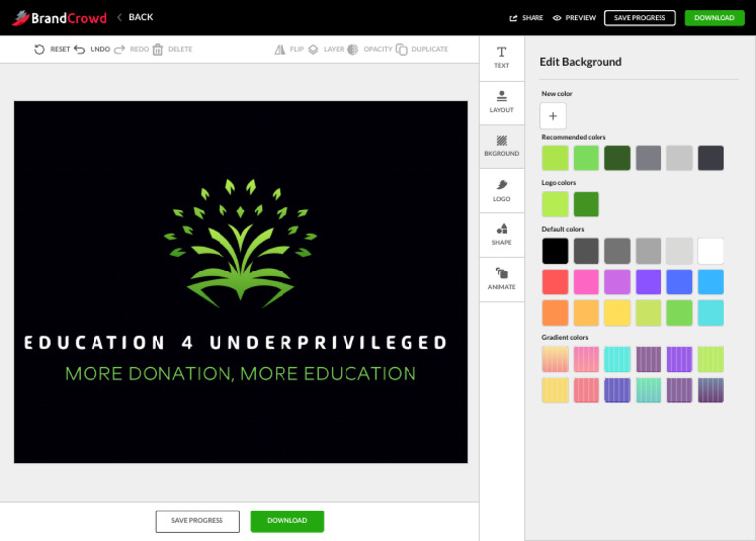The width and height of the screenshot is (756, 541).
Task: Click the RESET label in toolbar
Action: tap(60, 49)
